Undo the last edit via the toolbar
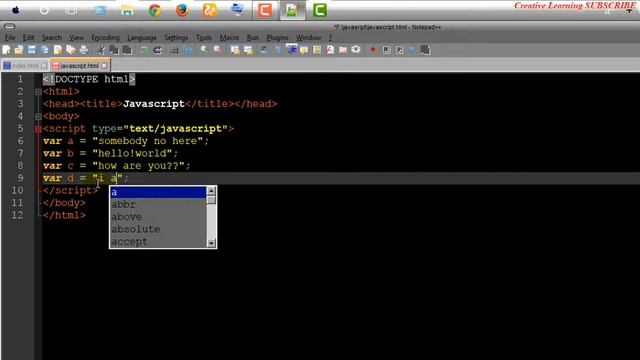This screenshot has height=360, width=640. pyautogui.click(x=144, y=50)
